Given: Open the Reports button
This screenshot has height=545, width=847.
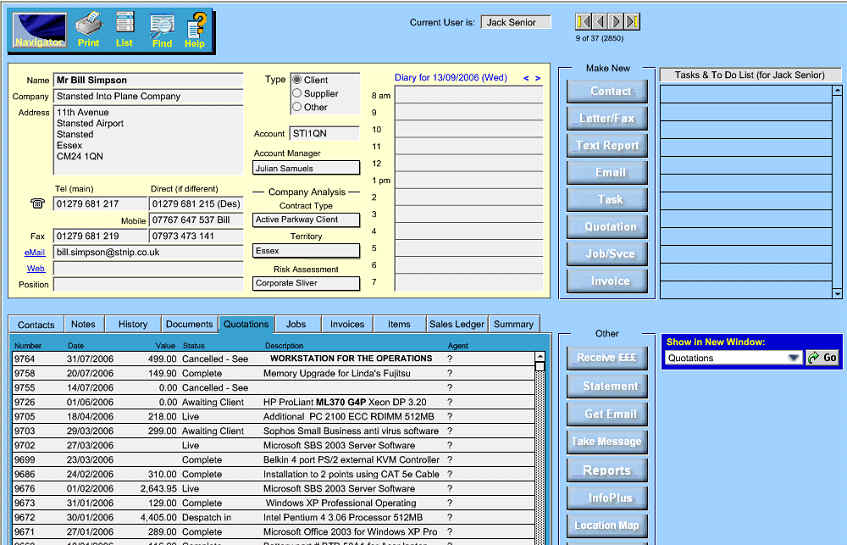Looking at the screenshot, I should (x=607, y=470).
